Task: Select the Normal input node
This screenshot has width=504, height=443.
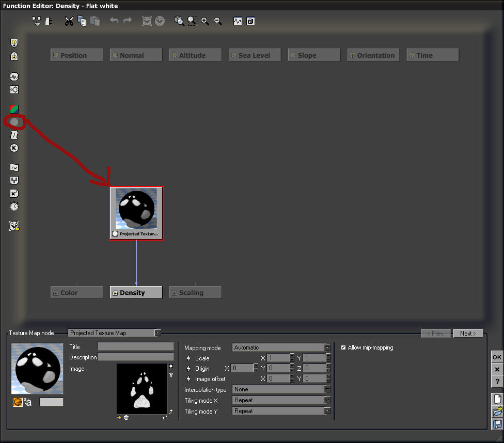Action: [x=136, y=55]
